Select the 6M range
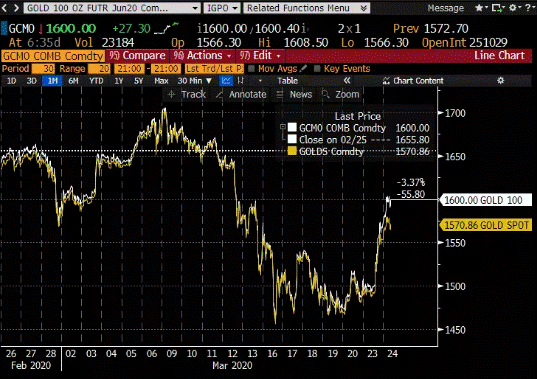Image resolution: width=537 pixels, height=379 pixels. pyautogui.click(x=73, y=81)
